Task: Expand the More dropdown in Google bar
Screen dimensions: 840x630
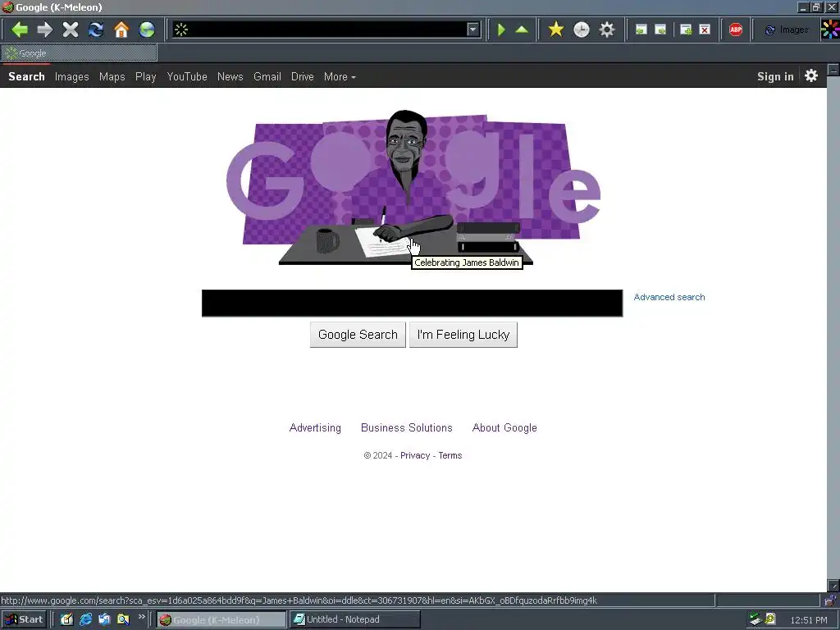Action: click(x=340, y=76)
